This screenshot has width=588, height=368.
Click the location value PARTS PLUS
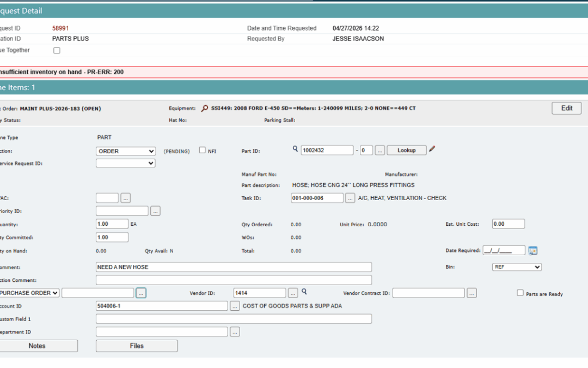tap(70, 39)
